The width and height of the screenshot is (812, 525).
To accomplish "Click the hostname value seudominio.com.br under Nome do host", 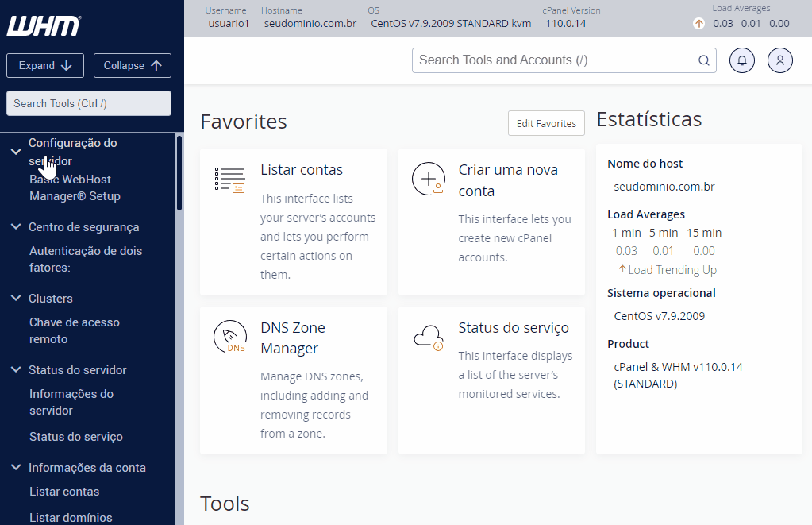I will (664, 187).
